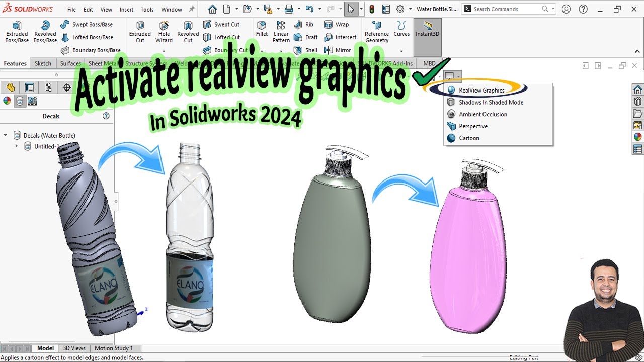This screenshot has height=362, width=644.
Task: Select the Draft feature tool
Action: (x=306, y=37)
